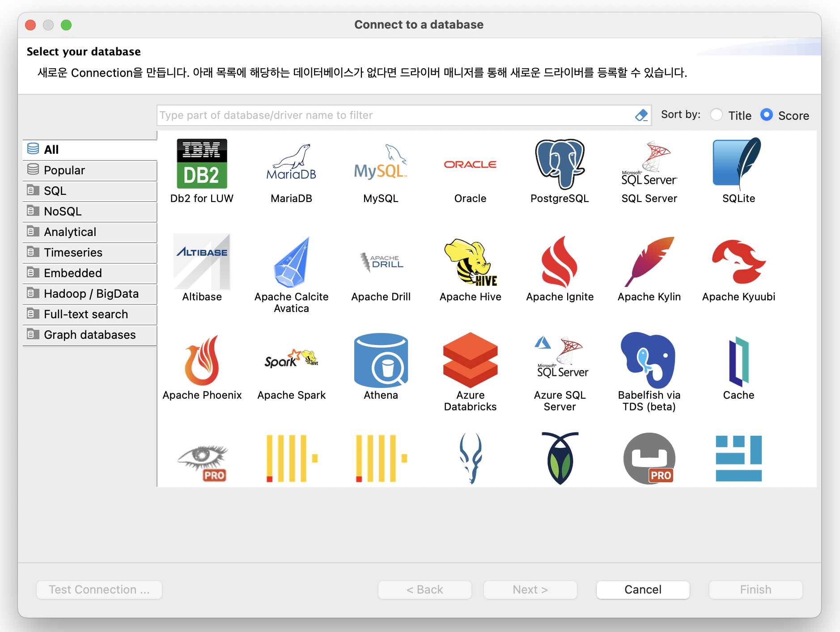Screen dimensions: 840x632
Task: Open the Analytical category
Action: (90, 232)
